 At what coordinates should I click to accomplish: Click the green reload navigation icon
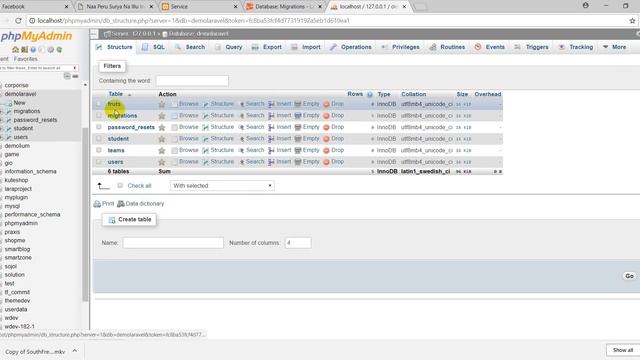click(59, 49)
